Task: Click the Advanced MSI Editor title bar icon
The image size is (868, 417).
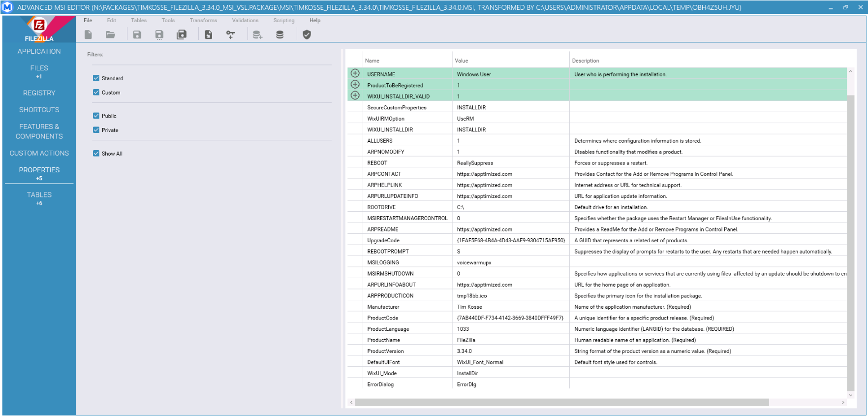Action: [x=7, y=7]
